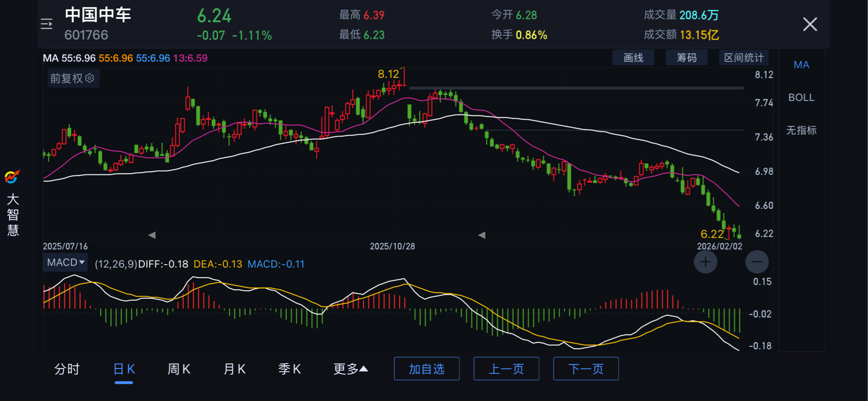Click the date label 2026/02/02

click(x=719, y=246)
